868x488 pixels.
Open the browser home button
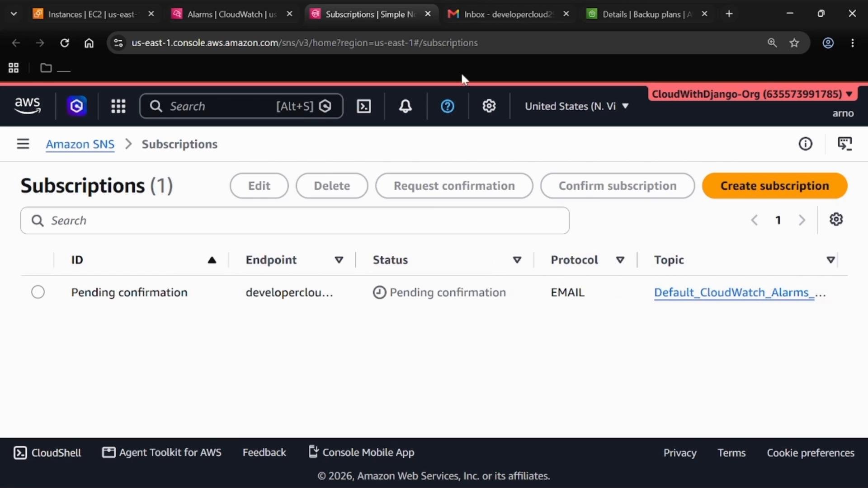pos(89,43)
